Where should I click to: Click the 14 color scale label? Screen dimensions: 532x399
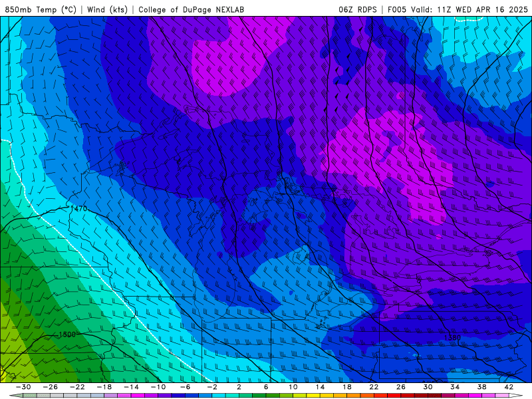point(320,387)
